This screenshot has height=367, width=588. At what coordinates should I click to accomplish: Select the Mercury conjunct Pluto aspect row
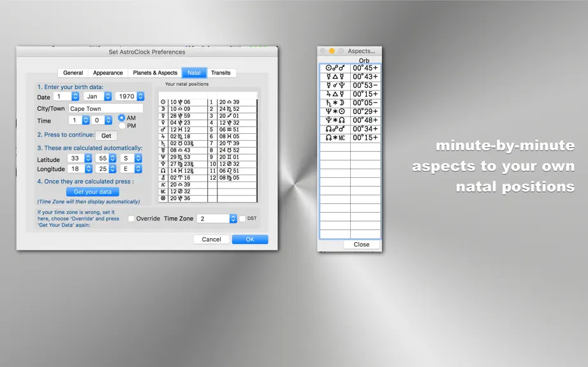[350, 85]
